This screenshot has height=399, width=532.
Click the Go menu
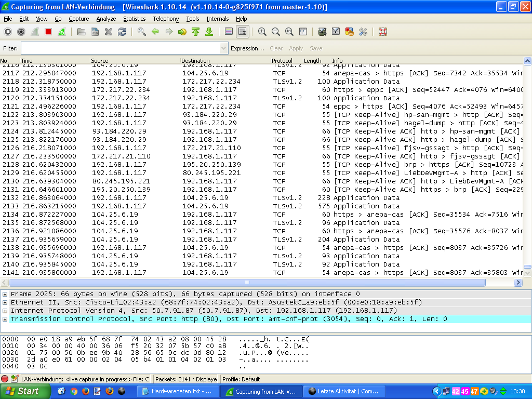(x=58, y=19)
